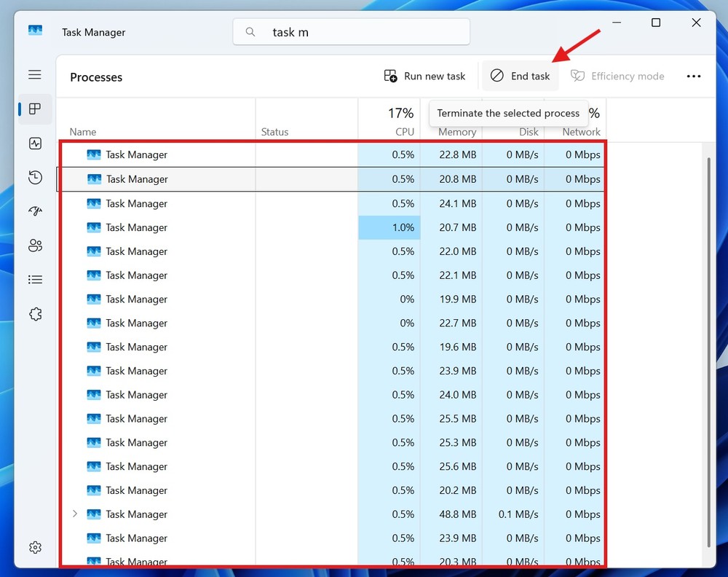Select the Services sidebar icon
The image size is (728, 577).
(x=35, y=313)
